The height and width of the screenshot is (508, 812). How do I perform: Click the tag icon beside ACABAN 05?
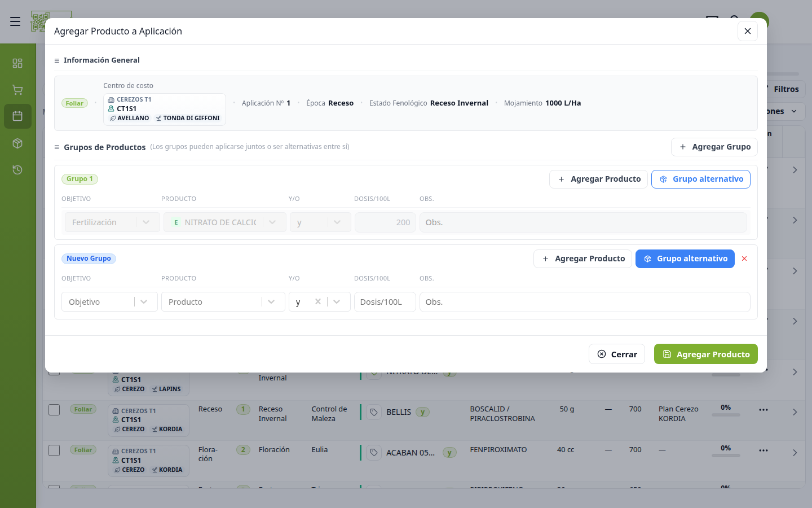coord(374,453)
